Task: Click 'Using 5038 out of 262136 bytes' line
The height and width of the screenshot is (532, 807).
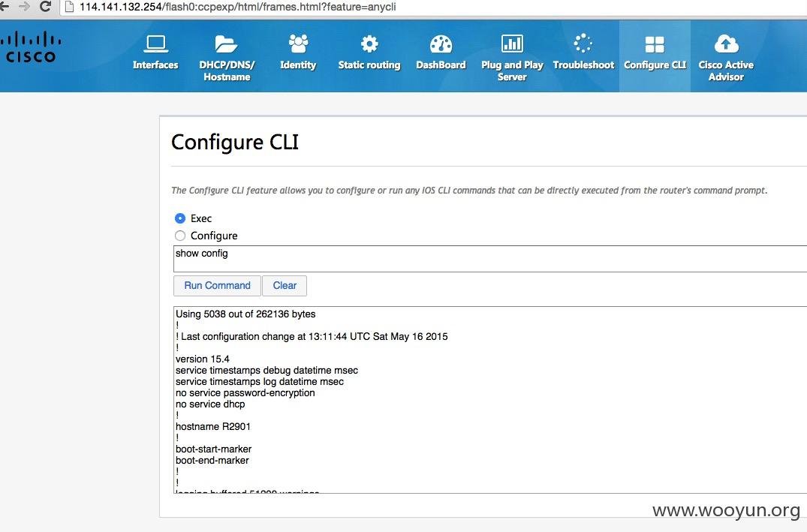Action: (x=245, y=314)
